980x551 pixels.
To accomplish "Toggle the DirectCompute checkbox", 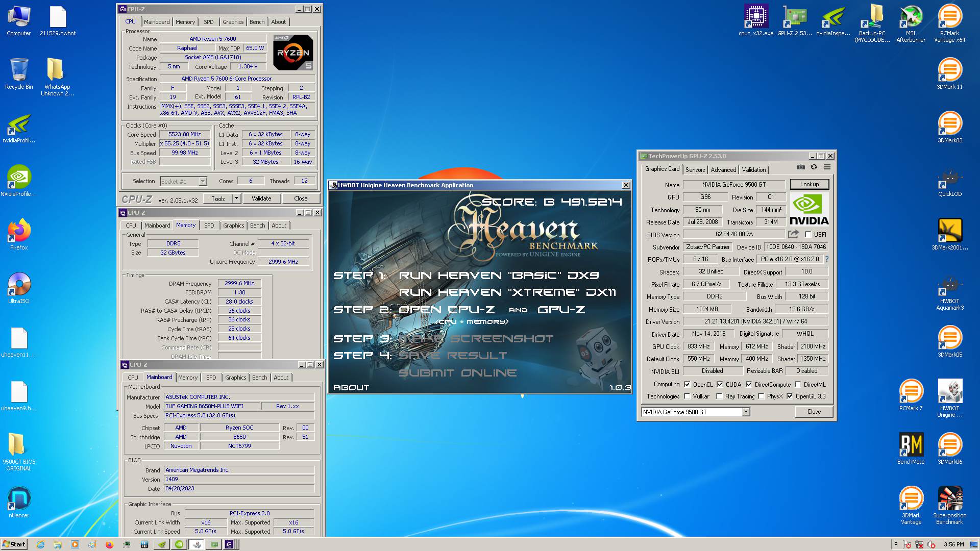I will click(x=749, y=385).
